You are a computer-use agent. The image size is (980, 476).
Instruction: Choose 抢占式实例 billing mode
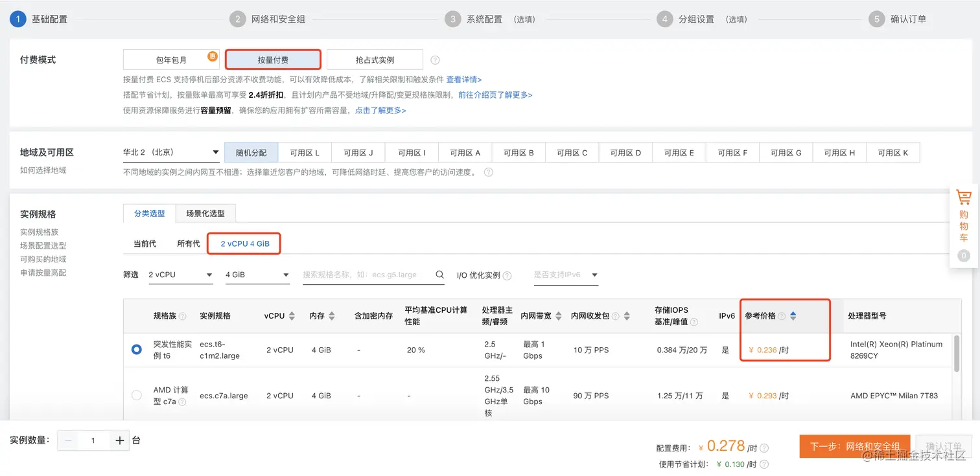tap(375, 60)
